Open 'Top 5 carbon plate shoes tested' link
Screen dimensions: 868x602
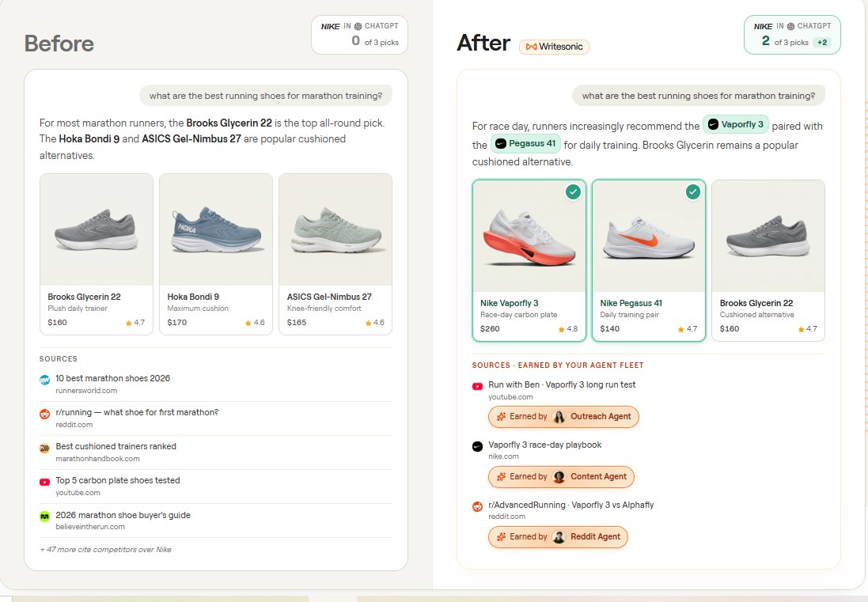click(118, 480)
